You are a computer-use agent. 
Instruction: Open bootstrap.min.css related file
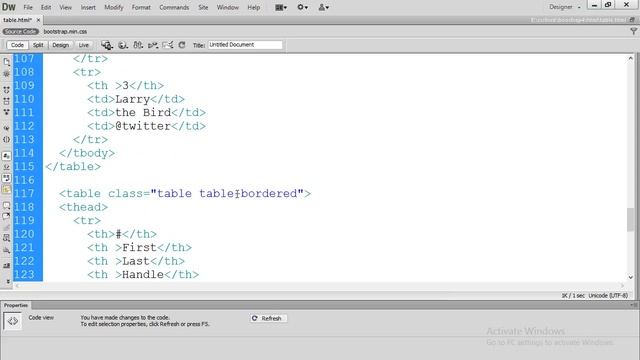[x=65, y=31]
